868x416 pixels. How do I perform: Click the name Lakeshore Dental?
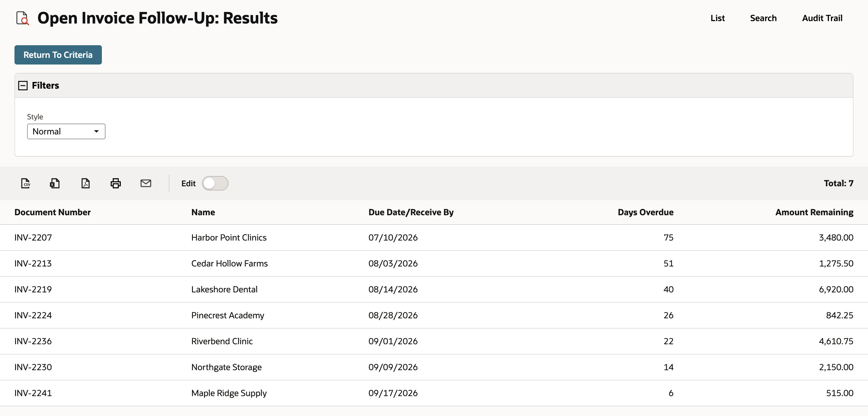pyautogui.click(x=225, y=289)
